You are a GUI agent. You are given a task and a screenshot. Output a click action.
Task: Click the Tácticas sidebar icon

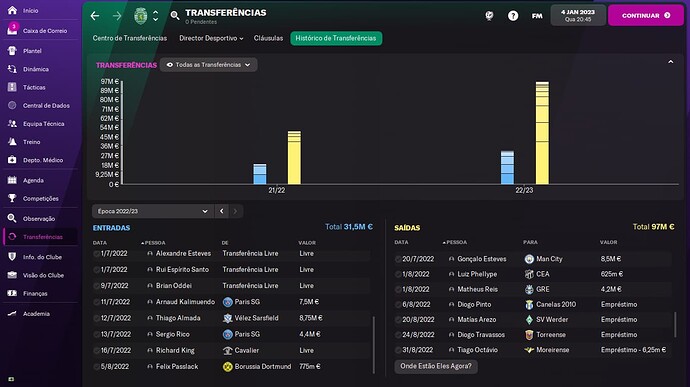[x=12, y=87]
